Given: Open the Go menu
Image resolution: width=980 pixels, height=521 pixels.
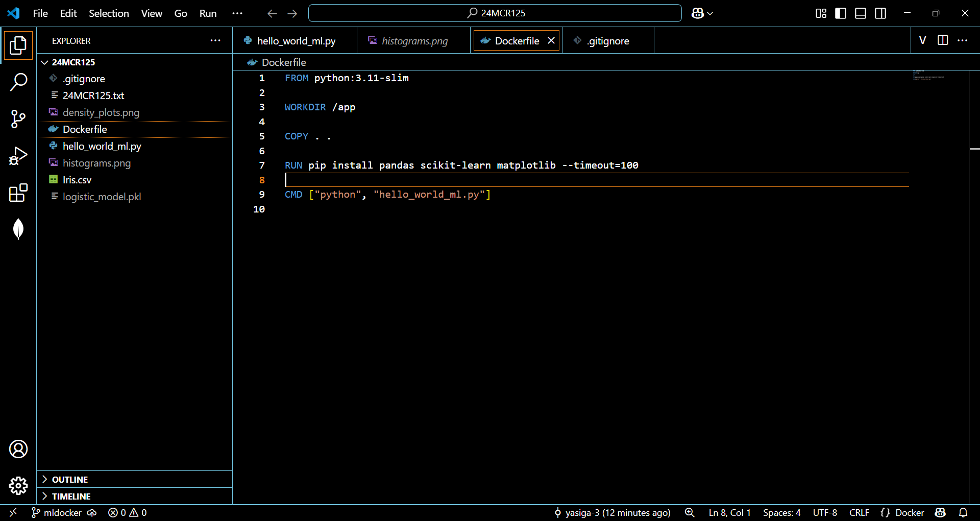Looking at the screenshot, I should pyautogui.click(x=181, y=13).
